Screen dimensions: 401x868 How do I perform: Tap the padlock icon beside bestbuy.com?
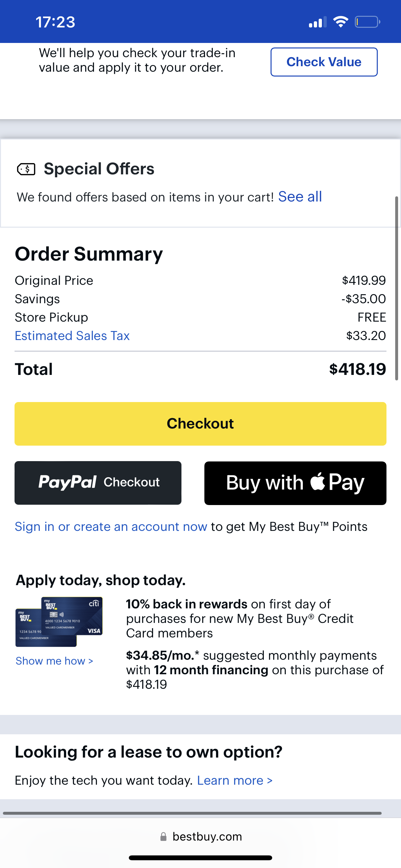pos(163,837)
